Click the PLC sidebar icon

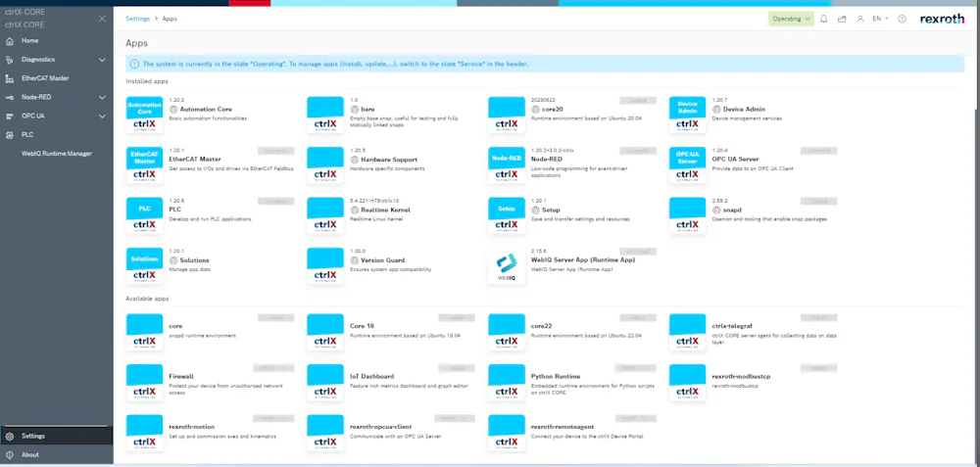(10, 135)
